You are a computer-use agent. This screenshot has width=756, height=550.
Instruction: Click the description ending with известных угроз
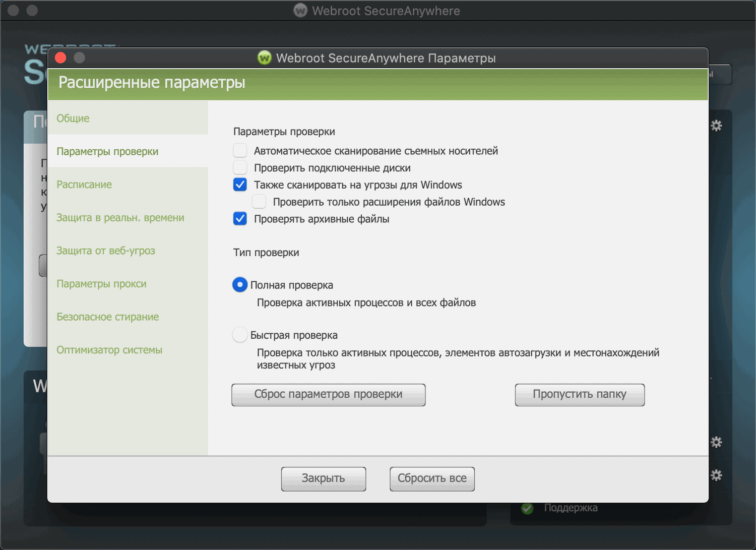tap(458, 358)
